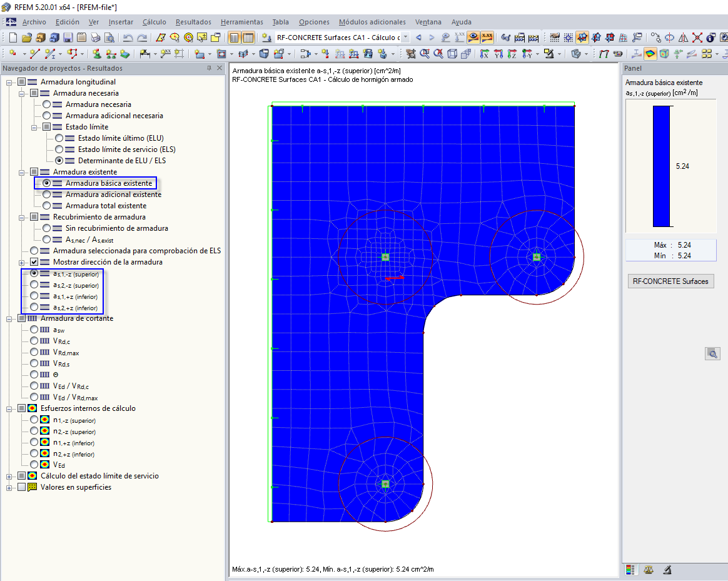Expand Mostrar dirección de la armadura node
The image size is (728, 581).
[x=21, y=263]
